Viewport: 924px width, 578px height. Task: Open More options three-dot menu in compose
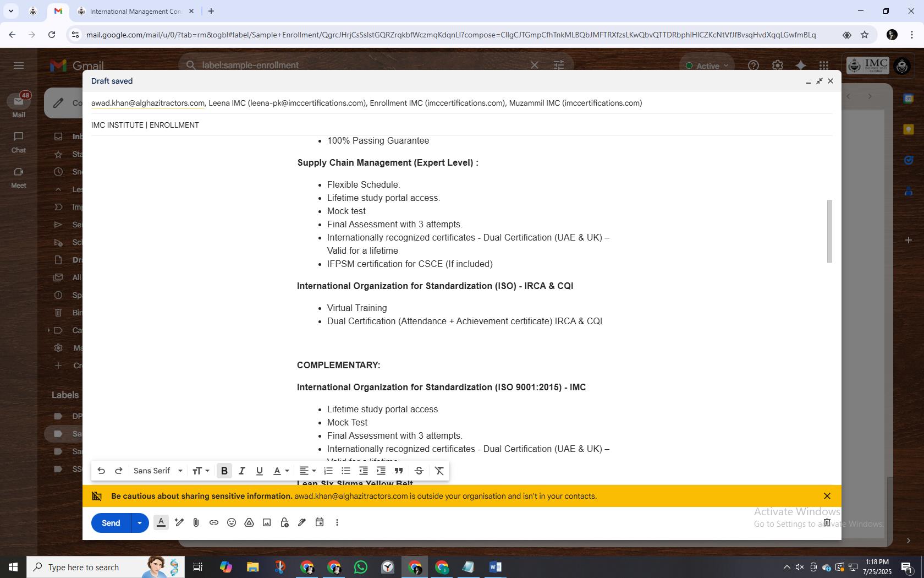point(337,523)
